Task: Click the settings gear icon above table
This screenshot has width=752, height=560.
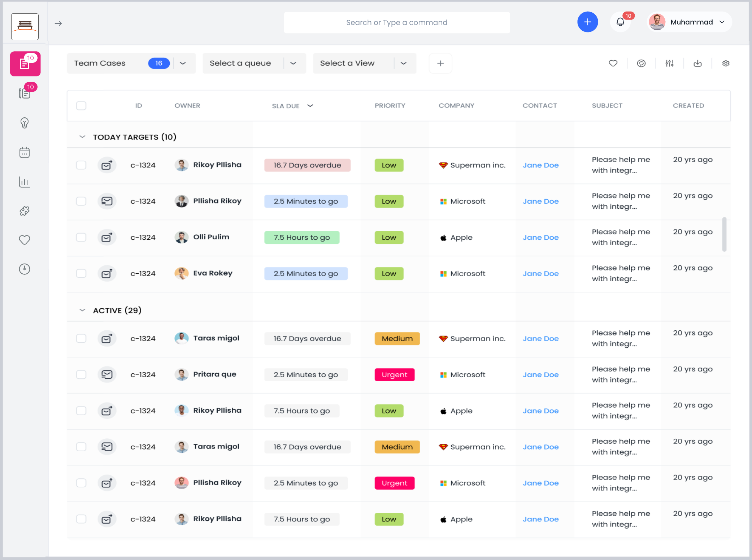Action: (x=726, y=64)
